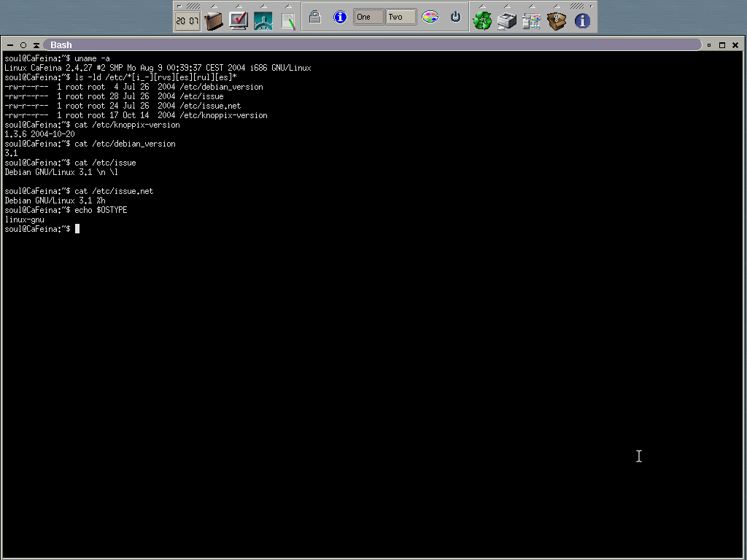Expand the subpanel arrow above the control panel icon
Screen dimensions: 747x560
coord(532,6)
